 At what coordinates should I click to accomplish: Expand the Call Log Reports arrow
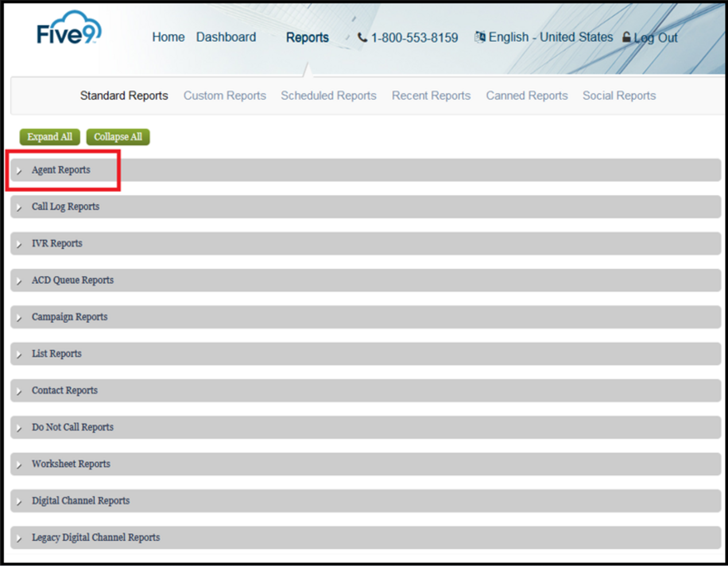pos(19,207)
